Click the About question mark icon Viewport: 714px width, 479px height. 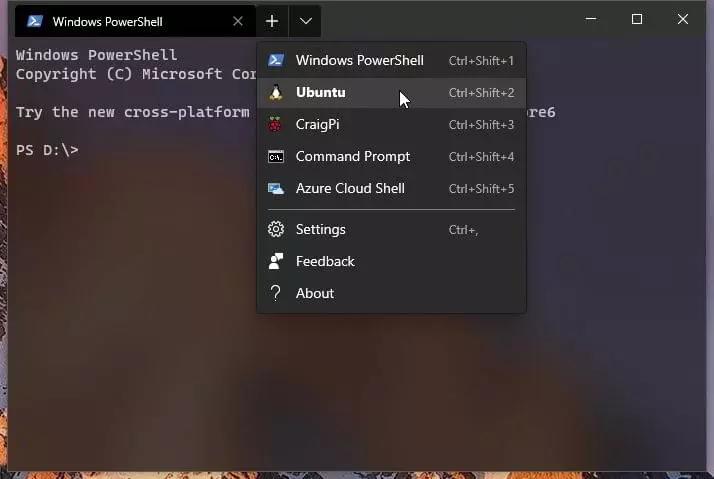275,293
